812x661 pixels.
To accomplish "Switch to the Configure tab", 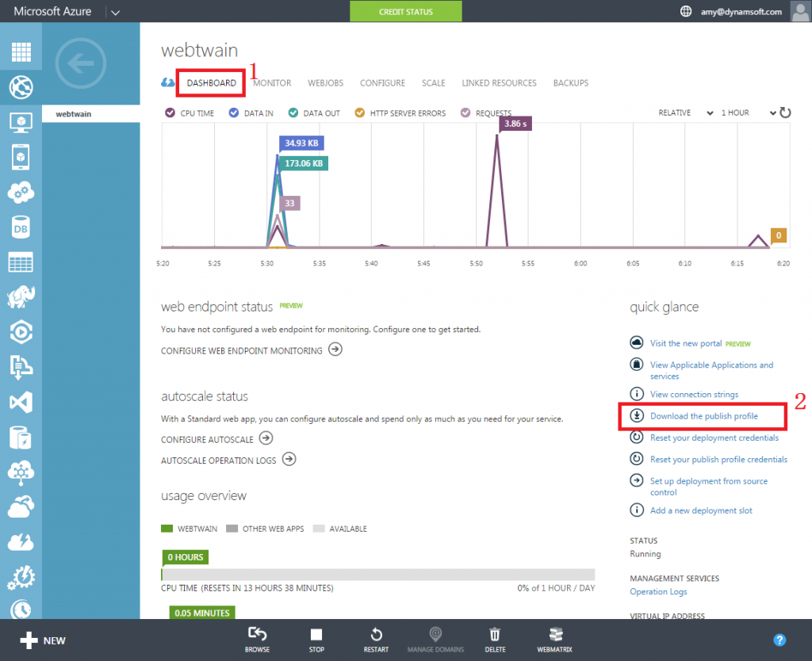I will coord(382,83).
